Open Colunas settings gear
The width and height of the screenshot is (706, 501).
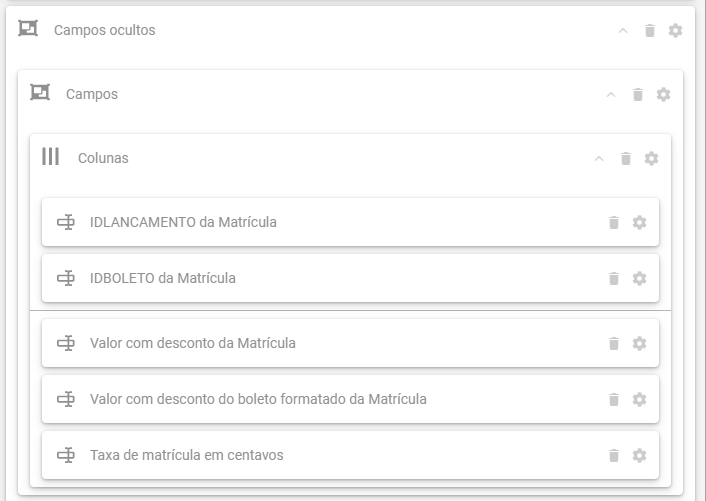(x=652, y=158)
